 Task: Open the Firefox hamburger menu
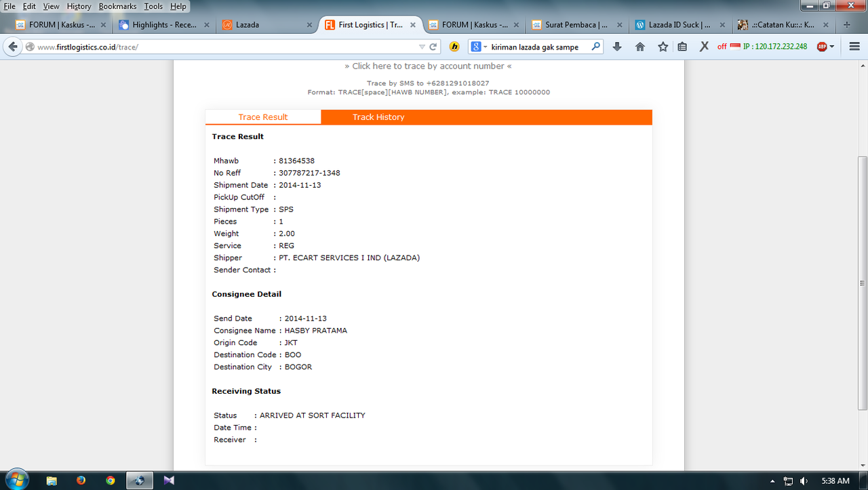[x=854, y=47]
